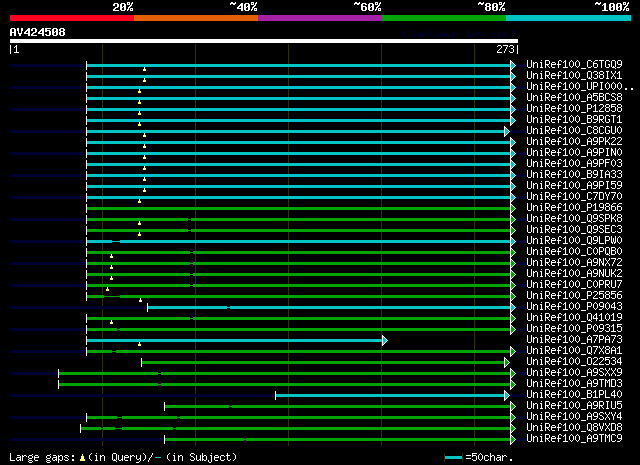Open hit UniRef100_C6TGQ9

[574, 65]
